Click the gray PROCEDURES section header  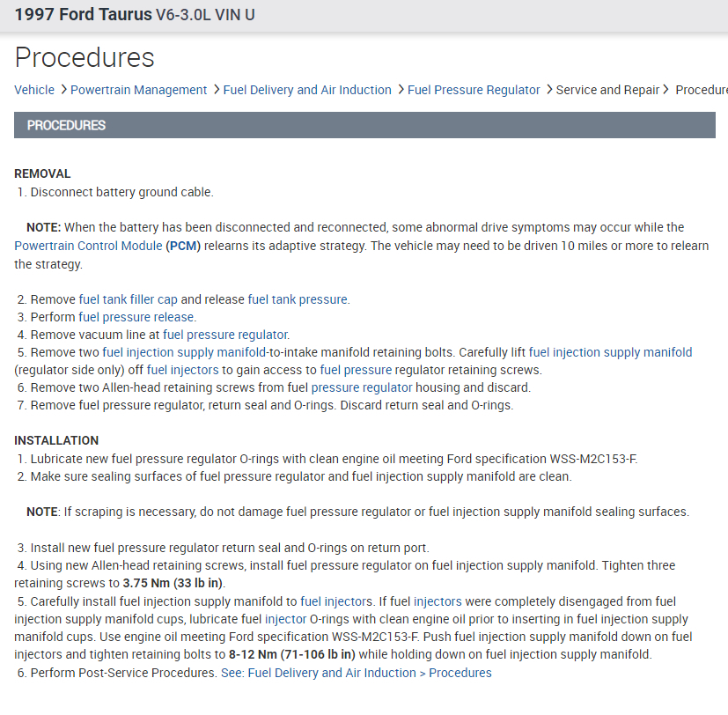click(x=364, y=125)
